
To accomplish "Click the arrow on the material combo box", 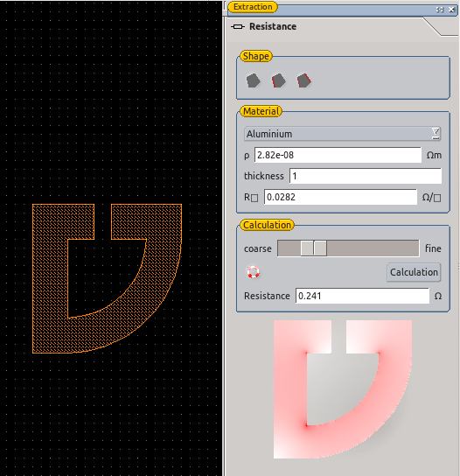I will coord(436,134).
